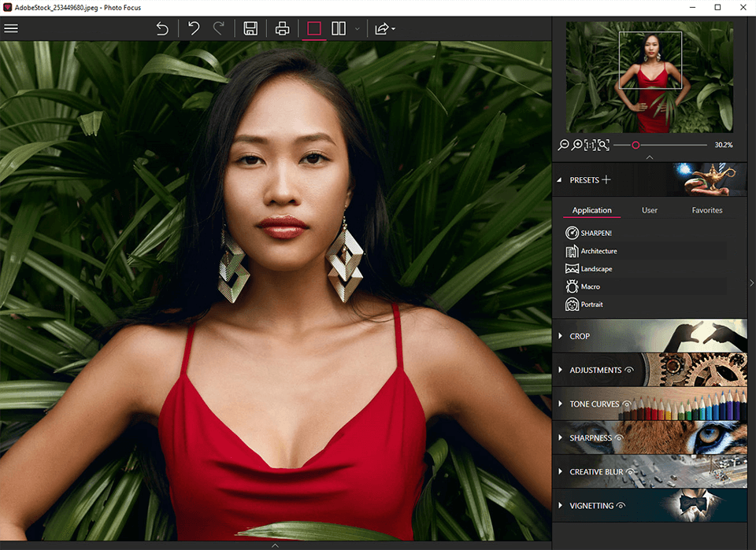Viewport: 756px width, 550px height.
Task: Collapse the Presets section
Action: click(560, 180)
